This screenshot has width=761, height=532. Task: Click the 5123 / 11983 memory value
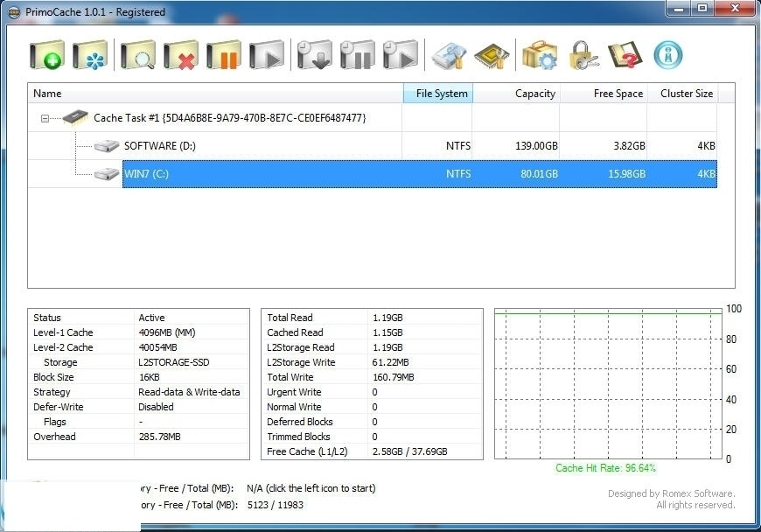[x=276, y=505]
